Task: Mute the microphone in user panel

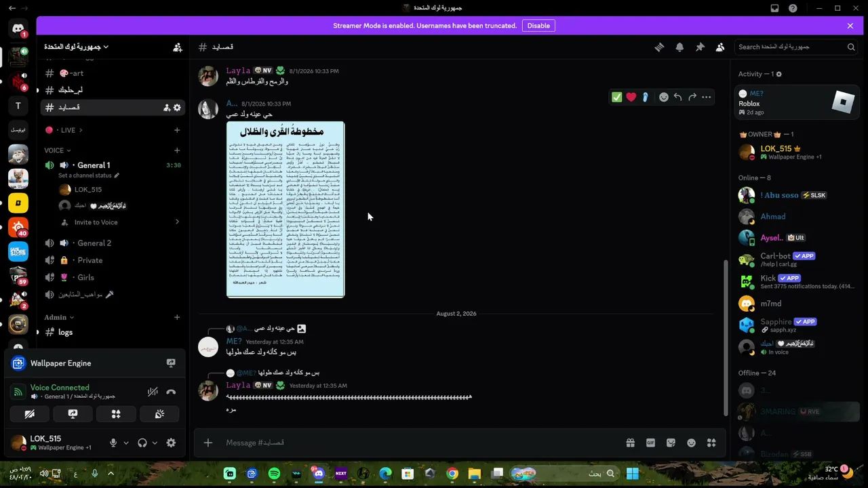Action: tap(113, 443)
